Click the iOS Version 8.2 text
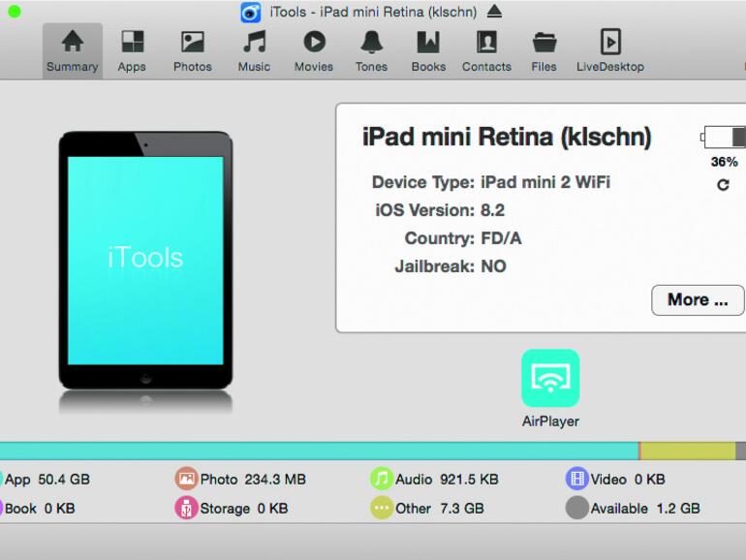This screenshot has width=746, height=560. tap(440, 210)
